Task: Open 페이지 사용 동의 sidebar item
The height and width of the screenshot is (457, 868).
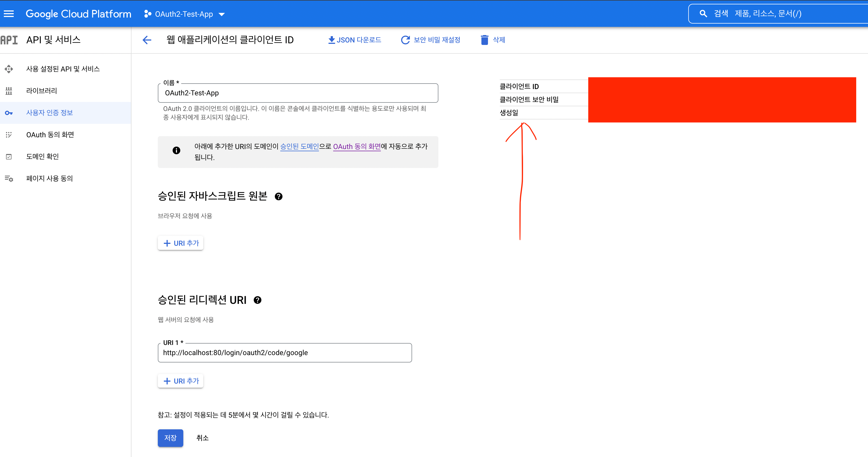Action: pyautogui.click(x=50, y=179)
